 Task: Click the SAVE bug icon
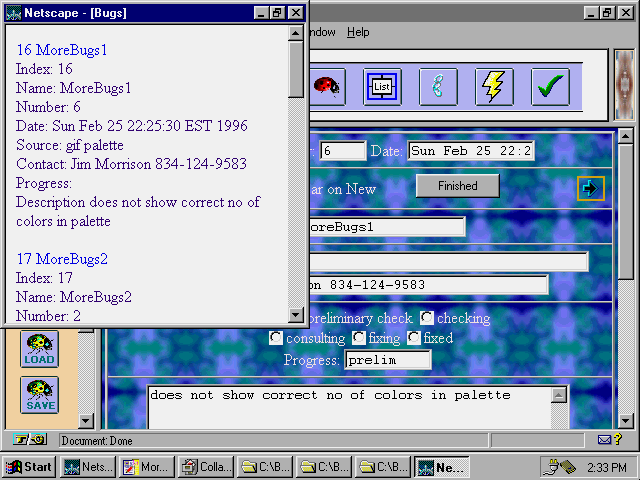click(40, 395)
